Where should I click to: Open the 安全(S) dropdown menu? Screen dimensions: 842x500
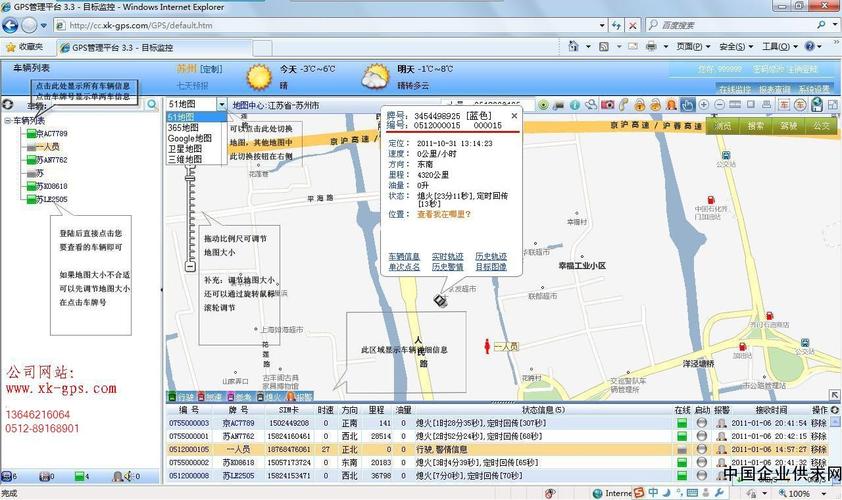736,47
